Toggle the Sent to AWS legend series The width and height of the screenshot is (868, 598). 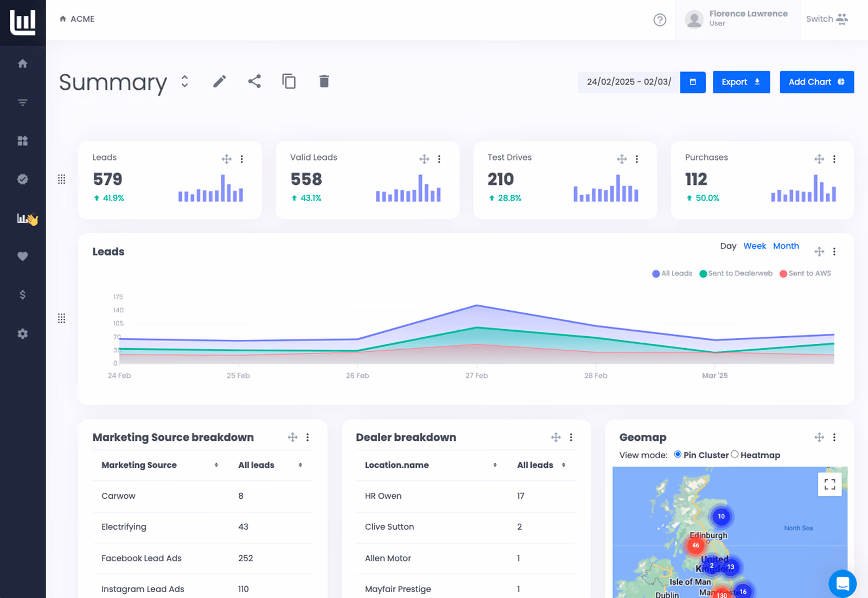coord(805,273)
